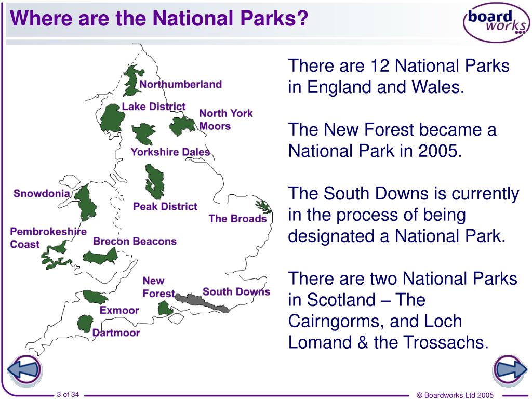Select the Peak District label
Screen dimensions: 532x399
point(165,206)
